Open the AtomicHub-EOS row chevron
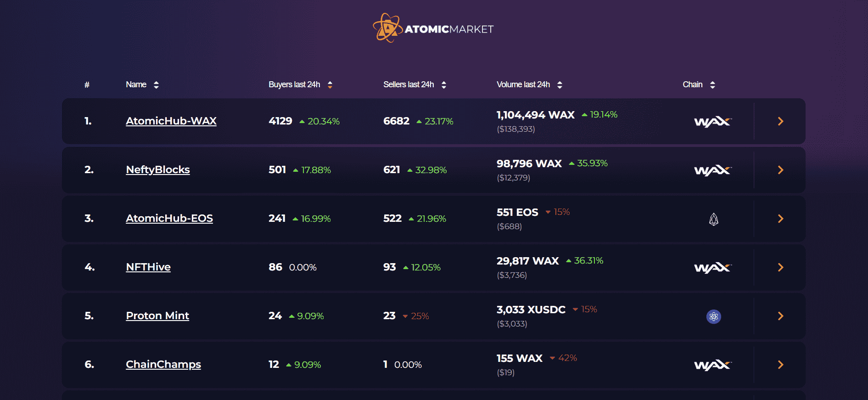The image size is (868, 400). (780, 219)
